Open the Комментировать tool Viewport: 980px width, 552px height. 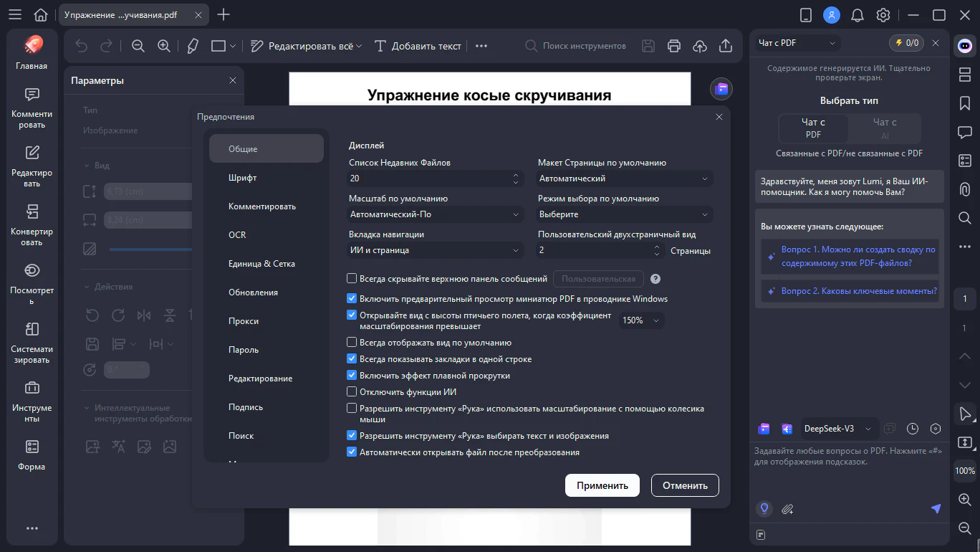32,108
